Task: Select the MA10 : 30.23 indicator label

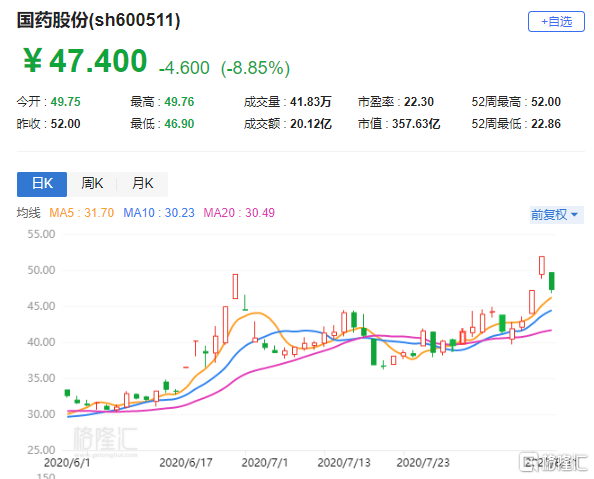Action: point(159,213)
